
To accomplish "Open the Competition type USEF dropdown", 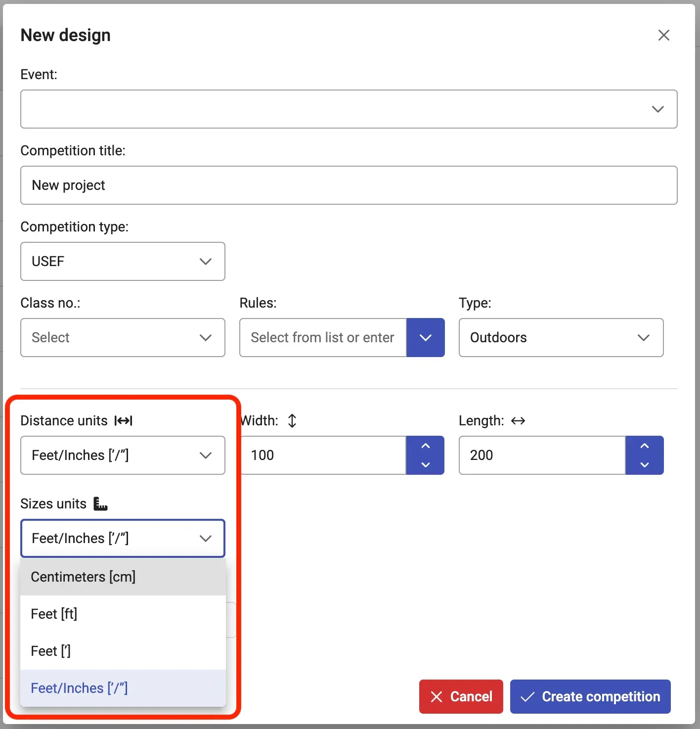I will pyautogui.click(x=123, y=261).
